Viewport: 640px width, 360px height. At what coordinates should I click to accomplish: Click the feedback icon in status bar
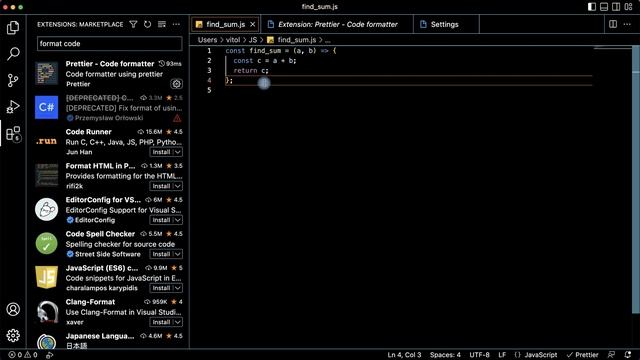611,355
